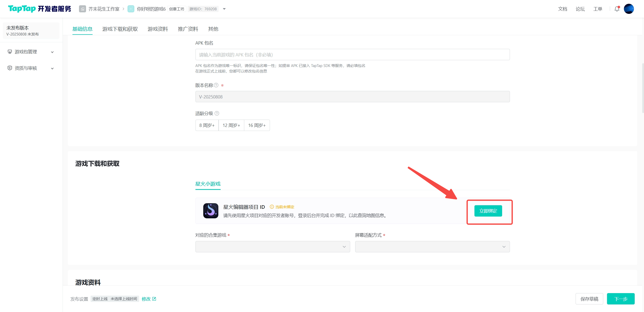644x312 pixels.
Task: Click the 当前未绑定 status text
Action: point(285,207)
